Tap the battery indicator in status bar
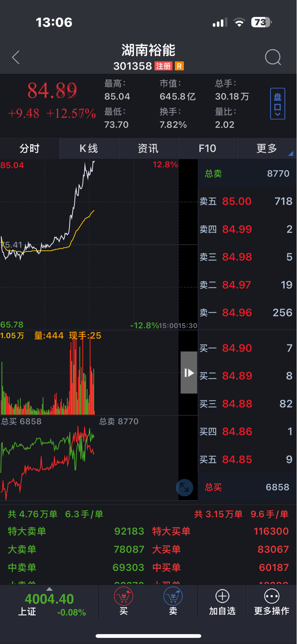This screenshot has width=297, height=644. click(x=261, y=22)
